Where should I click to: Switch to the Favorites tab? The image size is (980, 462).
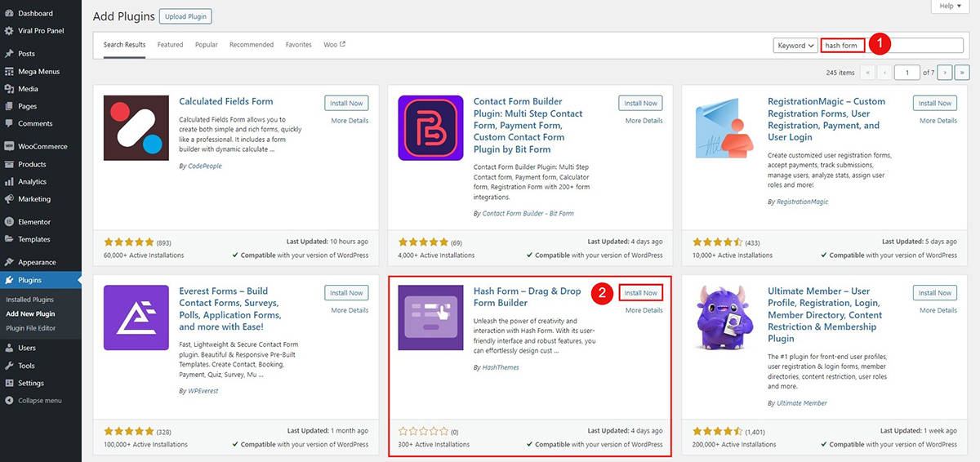coord(298,45)
